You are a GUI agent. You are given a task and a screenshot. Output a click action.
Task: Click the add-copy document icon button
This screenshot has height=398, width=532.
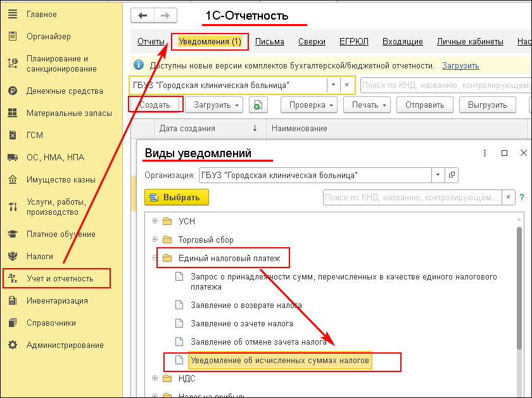coord(258,105)
